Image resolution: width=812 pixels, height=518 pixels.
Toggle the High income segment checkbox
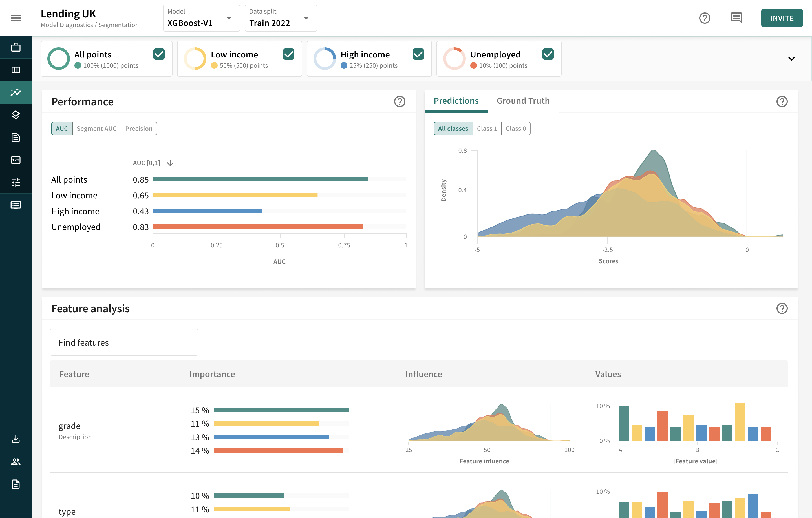click(418, 54)
